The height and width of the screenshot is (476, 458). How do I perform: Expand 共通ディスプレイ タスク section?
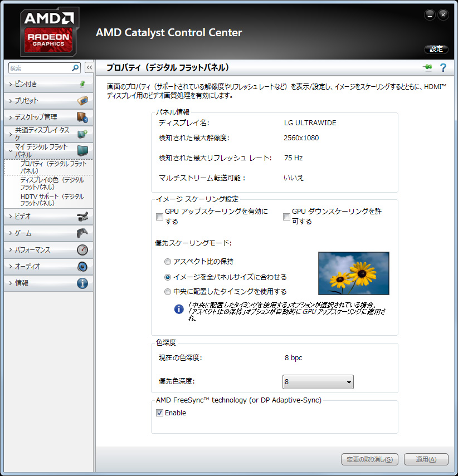(48, 134)
